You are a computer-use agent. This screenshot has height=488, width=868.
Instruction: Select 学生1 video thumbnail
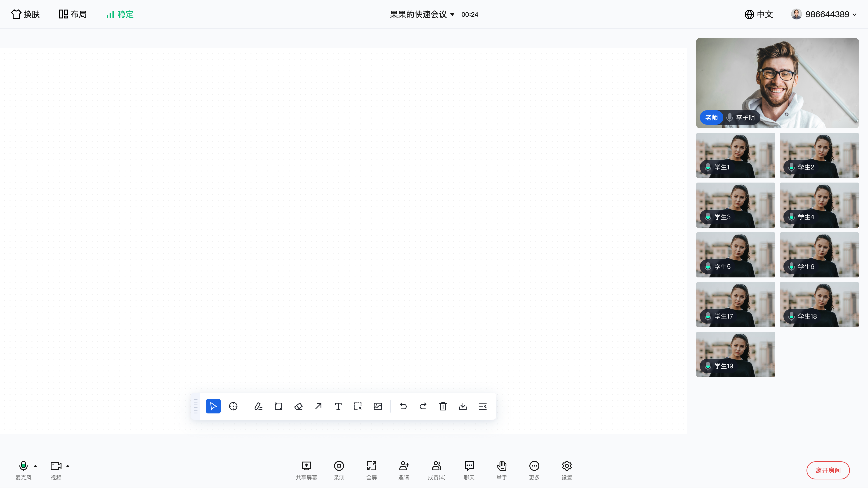736,155
